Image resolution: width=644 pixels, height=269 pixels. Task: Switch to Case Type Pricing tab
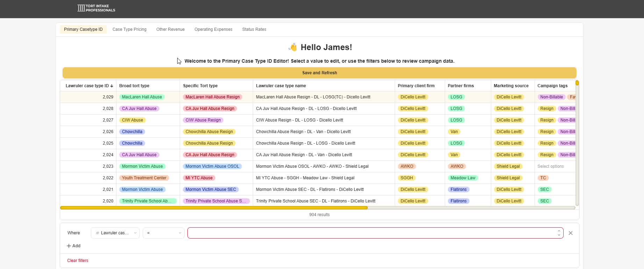coord(129,29)
